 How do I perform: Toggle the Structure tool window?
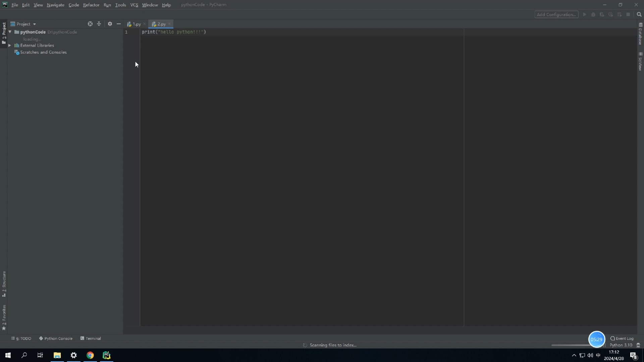[4, 284]
